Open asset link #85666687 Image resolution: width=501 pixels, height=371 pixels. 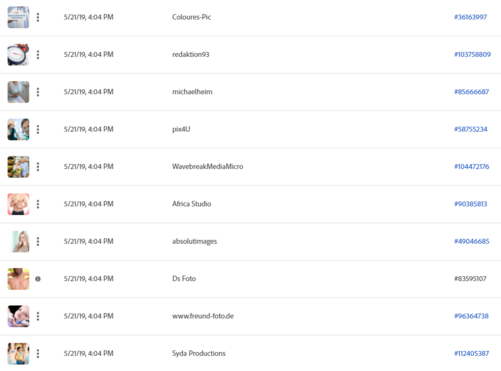coord(471,92)
